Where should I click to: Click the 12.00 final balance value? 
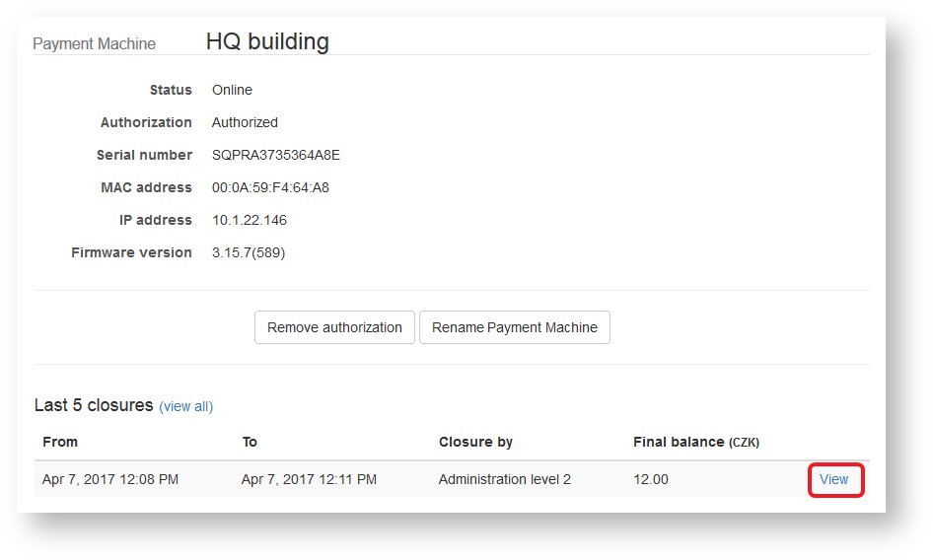[x=650, y=479]
